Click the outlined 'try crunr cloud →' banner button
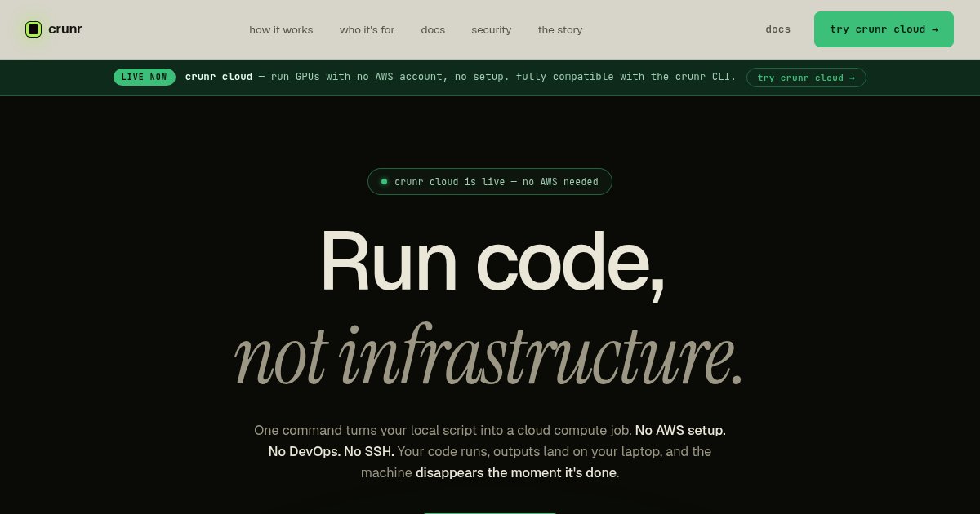Screen dimensions: 980x514 click(806, 78)
